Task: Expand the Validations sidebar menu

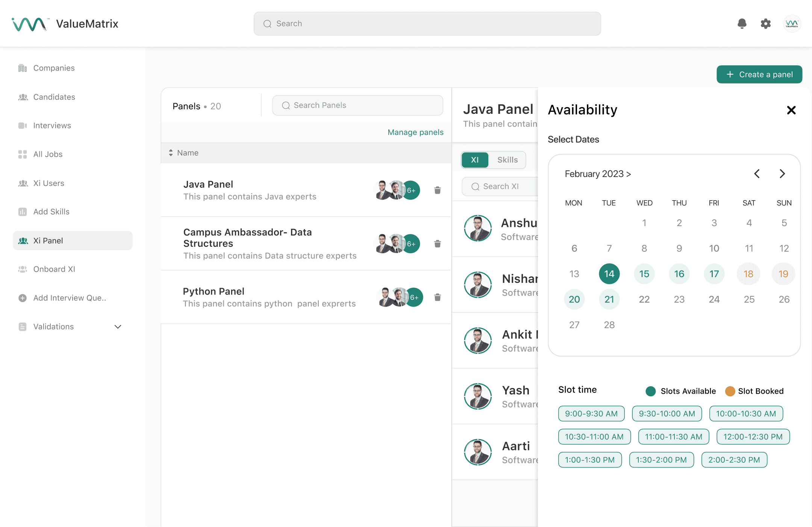Action: click(x=118, y=326)
